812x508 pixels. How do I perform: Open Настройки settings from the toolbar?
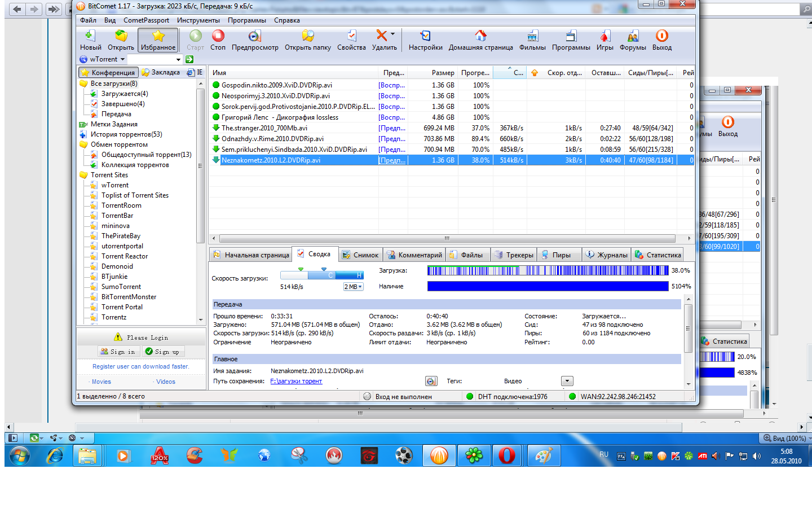tap(425, 40)
